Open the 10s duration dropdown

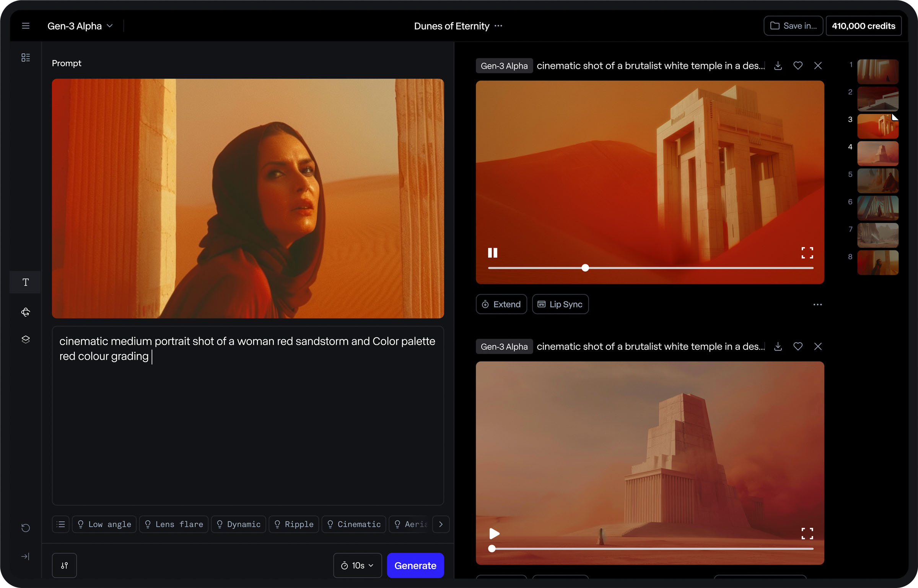point(357,565)
